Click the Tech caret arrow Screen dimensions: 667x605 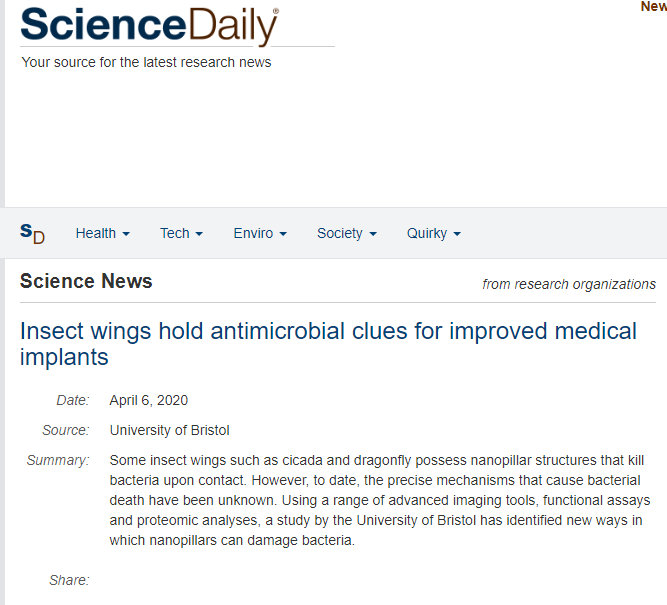pos(199,234)
